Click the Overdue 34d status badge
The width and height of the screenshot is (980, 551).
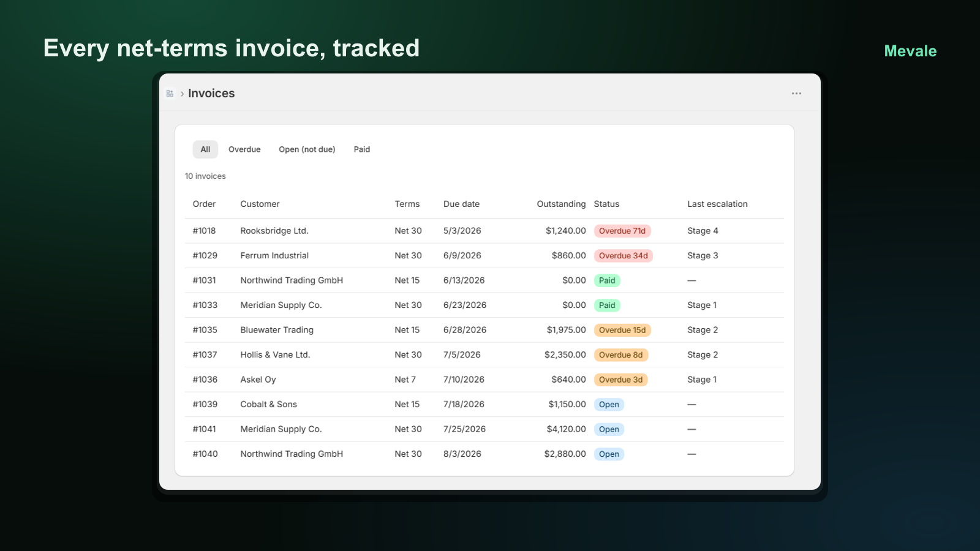624,256
